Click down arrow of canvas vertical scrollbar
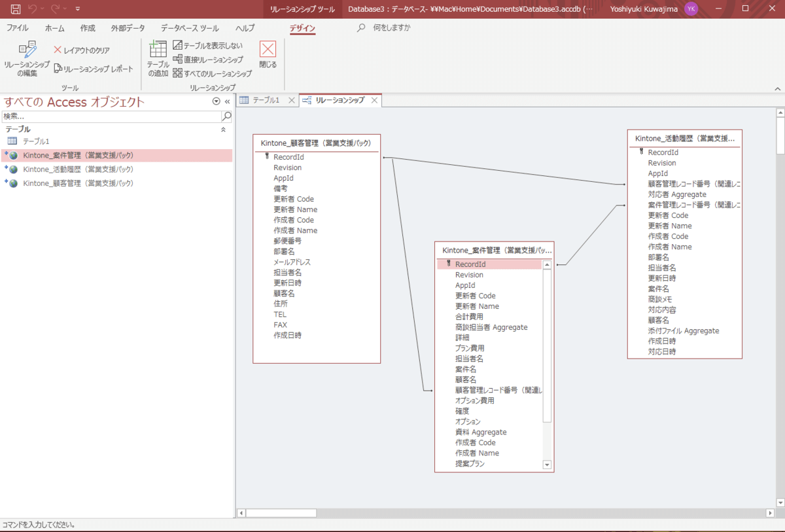The image size is (785, 532). [x=780, y=503]
